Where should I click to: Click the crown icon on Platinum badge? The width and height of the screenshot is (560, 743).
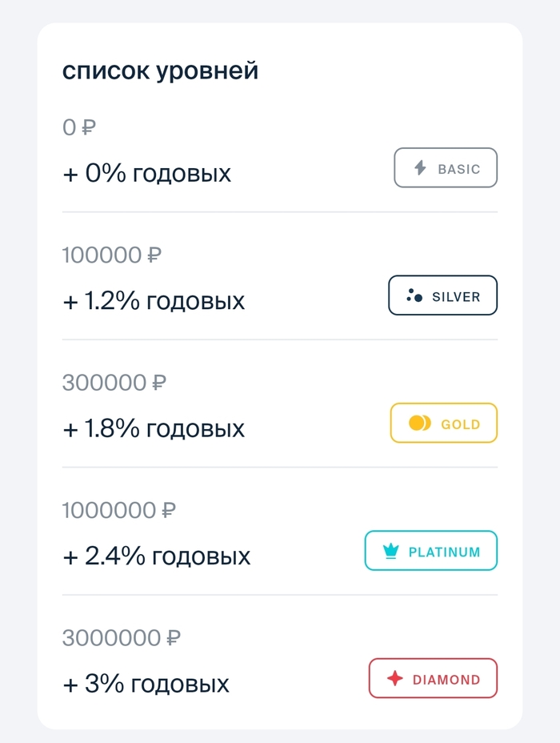pyautogui.click(x=391, y=552)
